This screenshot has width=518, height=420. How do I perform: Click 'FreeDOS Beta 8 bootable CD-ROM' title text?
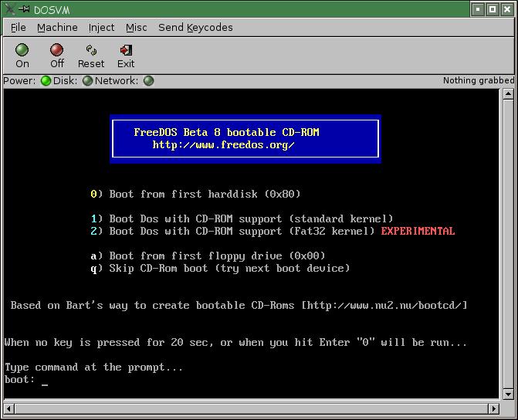227,132
